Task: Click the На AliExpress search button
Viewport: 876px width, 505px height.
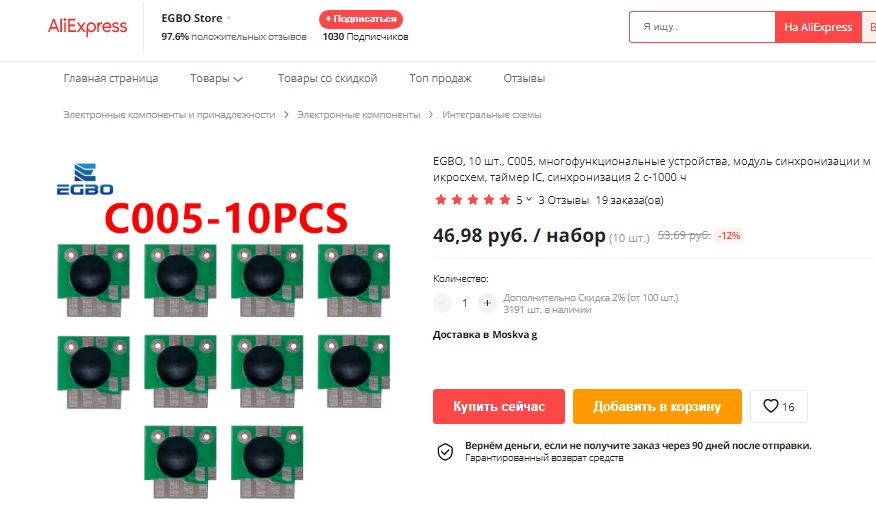Action: (x=818, y=27)
